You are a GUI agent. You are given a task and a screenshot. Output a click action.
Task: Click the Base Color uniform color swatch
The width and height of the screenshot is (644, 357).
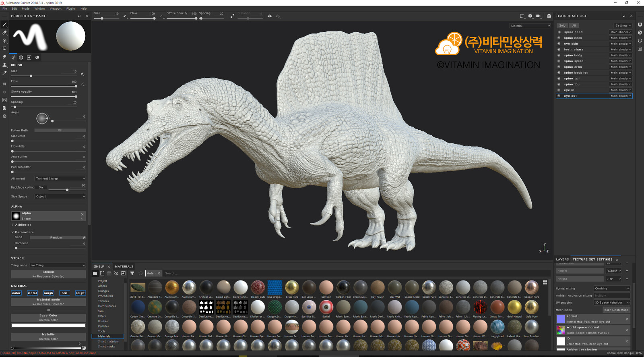48,325
